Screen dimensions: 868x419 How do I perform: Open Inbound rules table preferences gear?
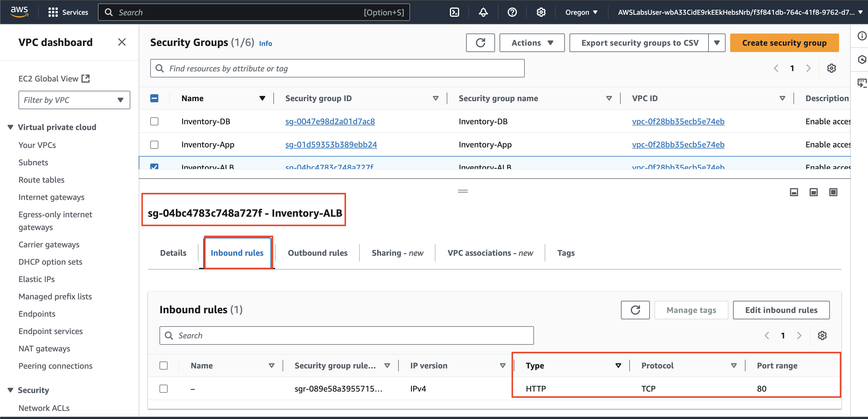point(822,335)
